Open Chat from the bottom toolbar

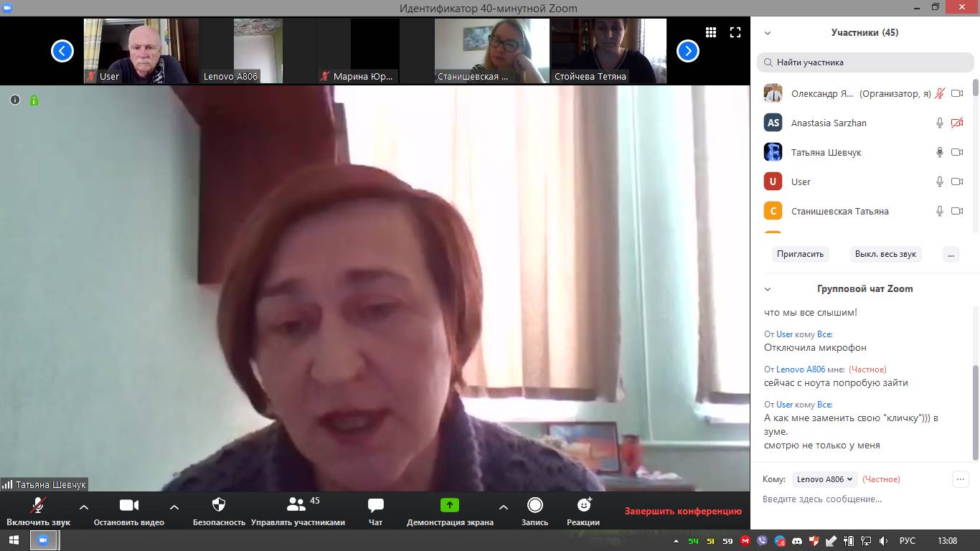click(x=375, y=505)
